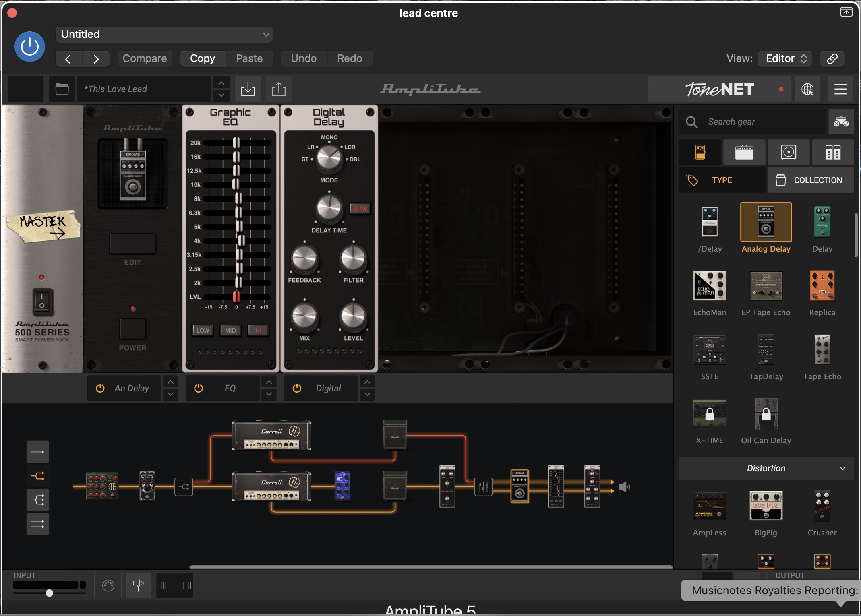Toggle EQ slot power

tap(199, 388)
